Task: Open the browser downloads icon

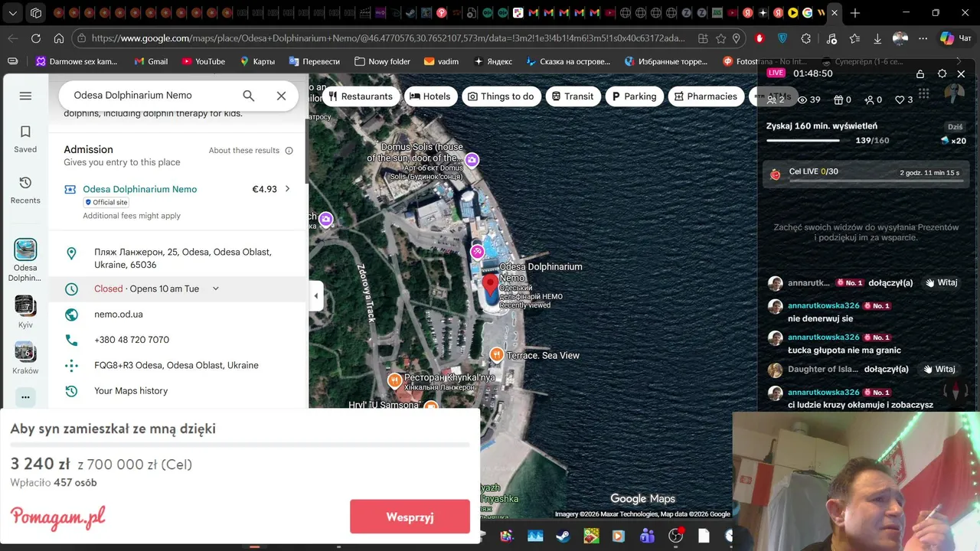Action: pyautogui.click(x=877, y=38)
